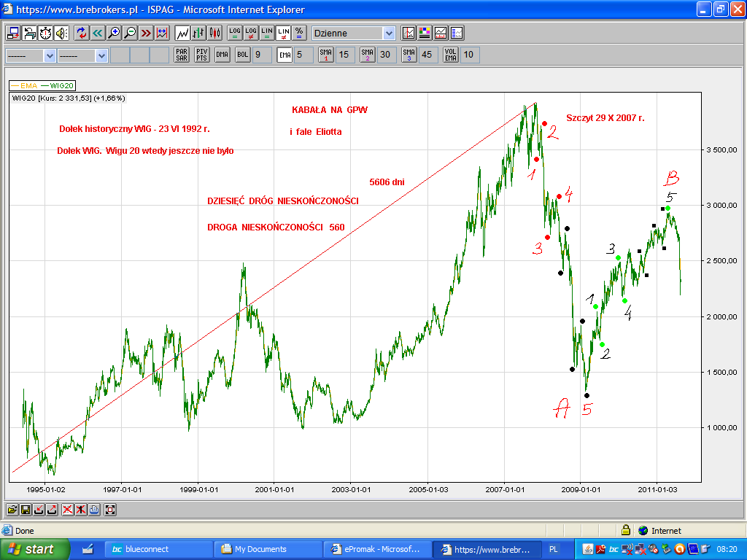Toggle the LOG scale with green equals sign
Image resolution: width=747 pixels, height=560 pixels.
pos(235,33)
